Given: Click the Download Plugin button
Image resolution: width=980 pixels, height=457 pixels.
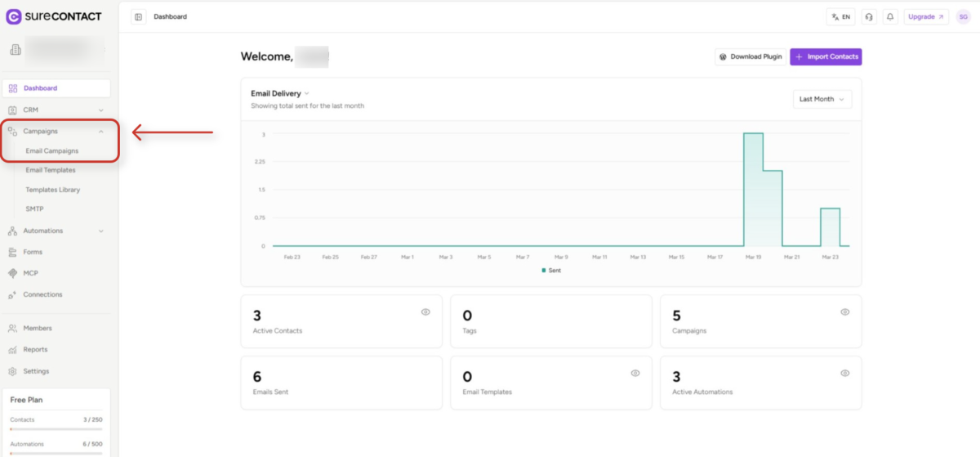Looking at the screenshot, I should pyautogui.click(x=751, y=56).
